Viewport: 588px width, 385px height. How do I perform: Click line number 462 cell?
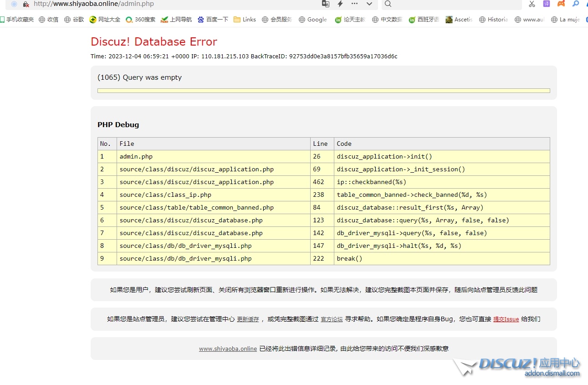pos(322,182)
